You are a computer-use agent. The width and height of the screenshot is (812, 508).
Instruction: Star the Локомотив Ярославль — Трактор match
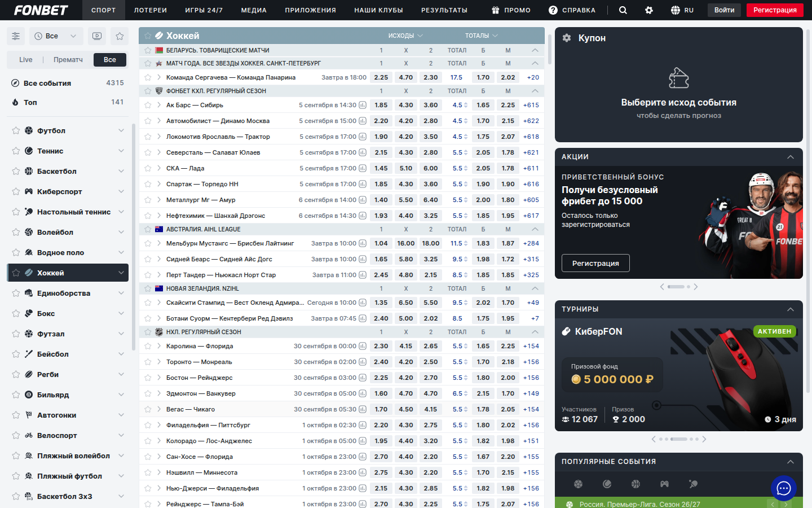click(x=148, y=137)
